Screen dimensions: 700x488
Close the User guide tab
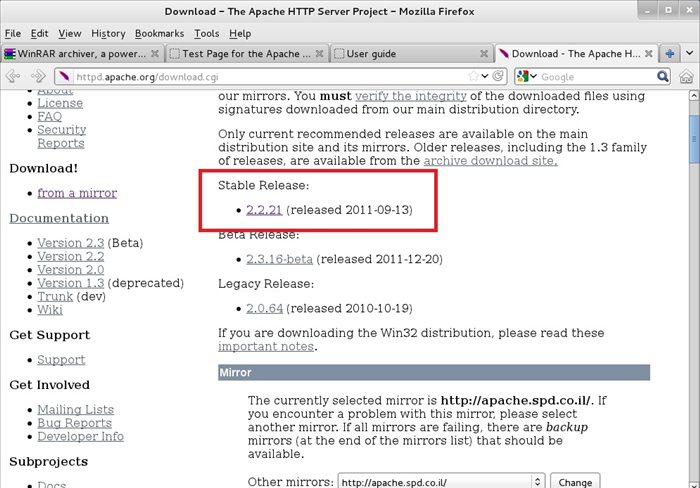pos(484,54)
